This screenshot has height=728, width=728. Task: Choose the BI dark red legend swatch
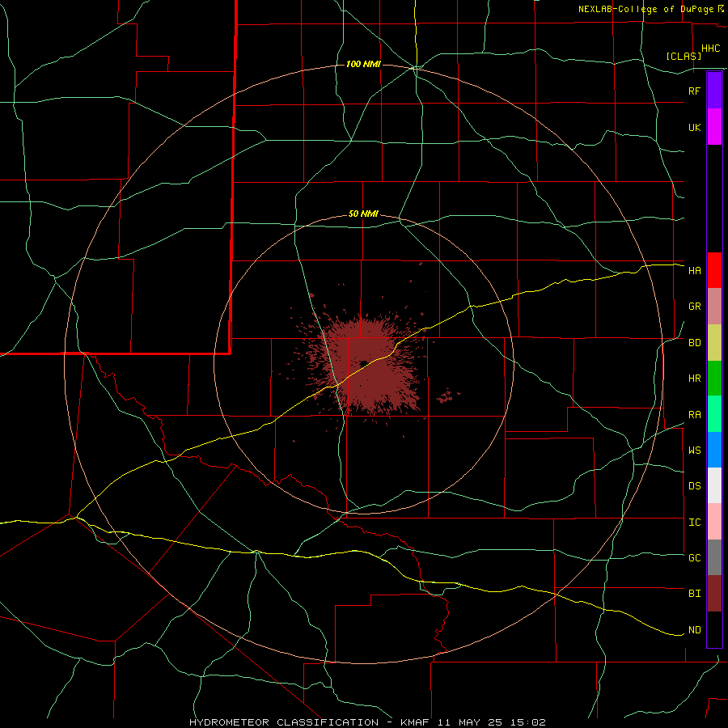tap(714, 594)
